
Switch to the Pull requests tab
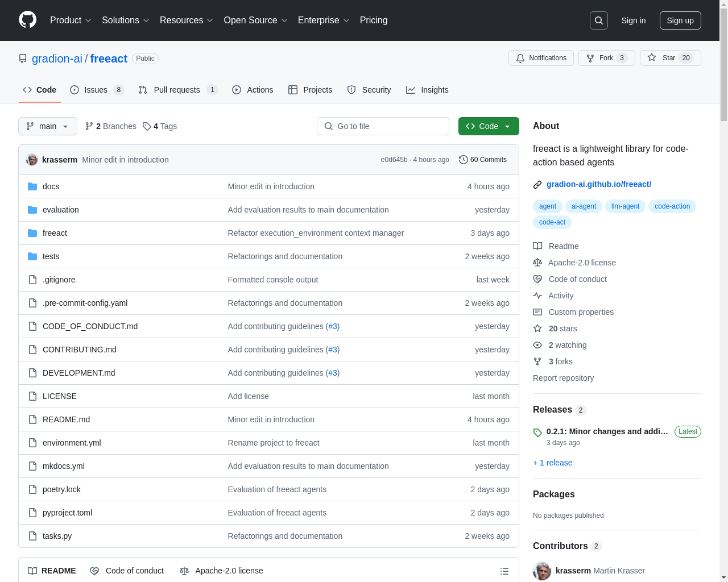click(178, 90)
